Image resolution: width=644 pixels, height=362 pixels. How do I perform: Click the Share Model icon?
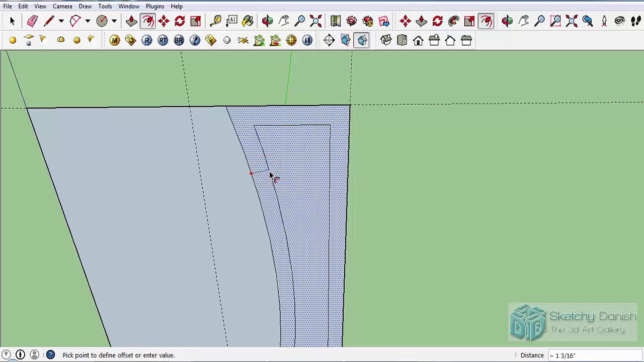[368, 21]
